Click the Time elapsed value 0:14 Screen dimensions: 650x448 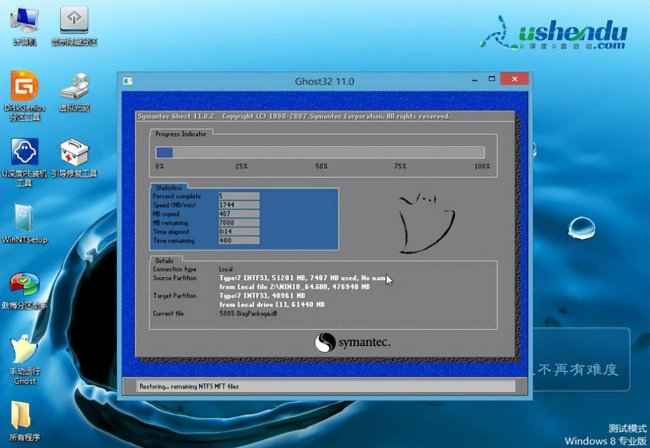[239, 232]
